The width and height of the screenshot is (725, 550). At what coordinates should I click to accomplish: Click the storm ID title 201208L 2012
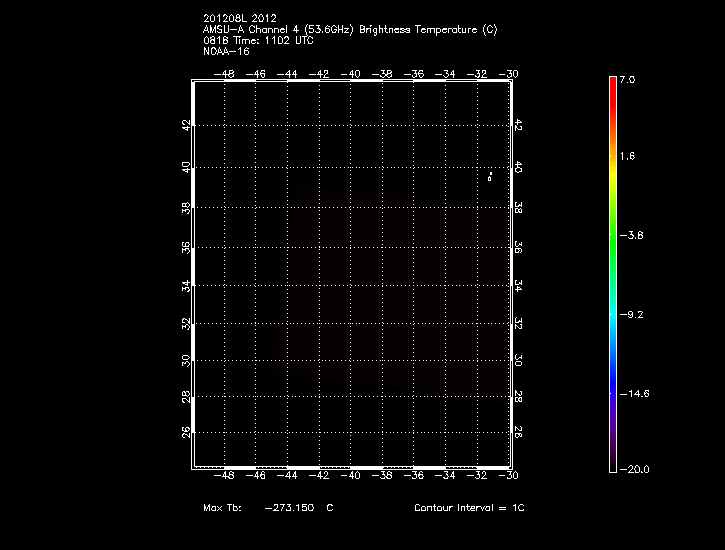tap(240, 18)
